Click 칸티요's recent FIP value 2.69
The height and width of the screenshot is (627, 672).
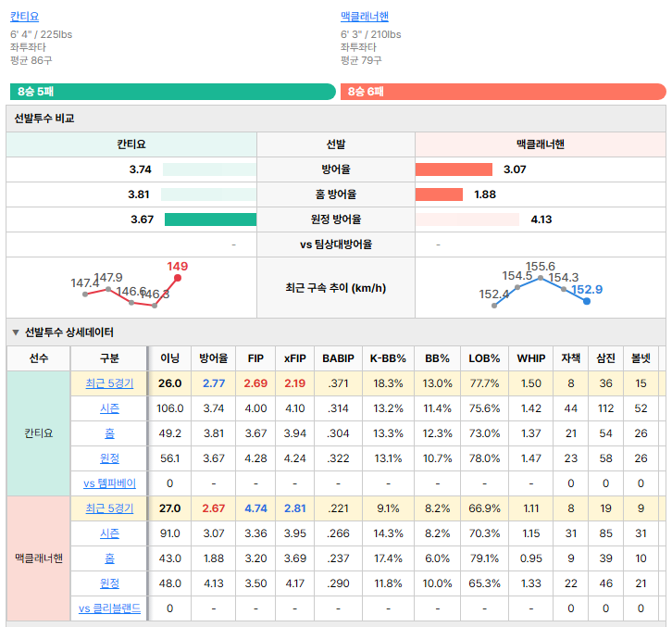coord(255,383)
